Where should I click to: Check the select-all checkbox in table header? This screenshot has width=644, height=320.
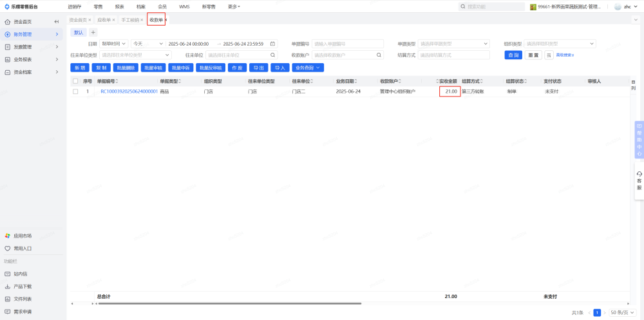(x=75, y=82)
